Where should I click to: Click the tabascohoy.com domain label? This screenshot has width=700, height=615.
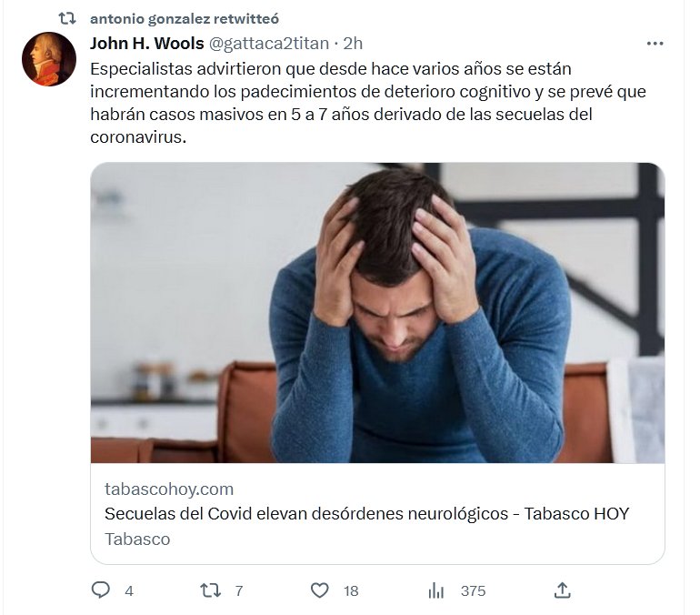(169, 489)
